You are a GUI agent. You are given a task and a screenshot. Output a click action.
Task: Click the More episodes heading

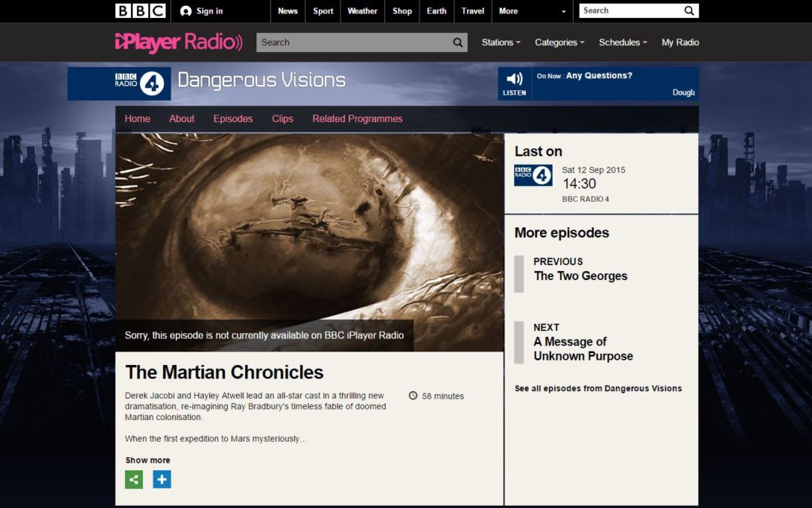562,233
